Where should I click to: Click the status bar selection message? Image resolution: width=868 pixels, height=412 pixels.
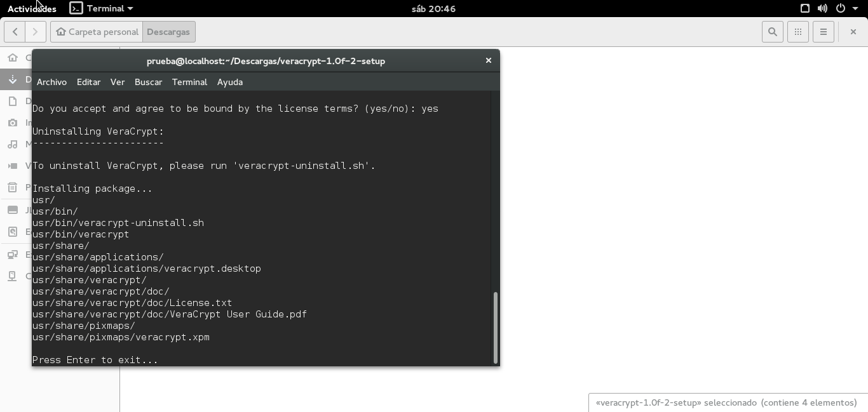coord(726,402)
